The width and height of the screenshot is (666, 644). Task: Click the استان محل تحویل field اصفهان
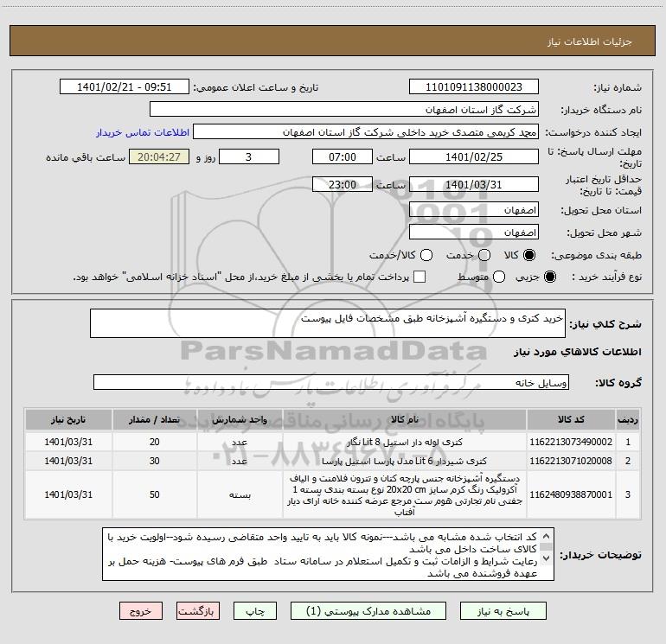474,209
